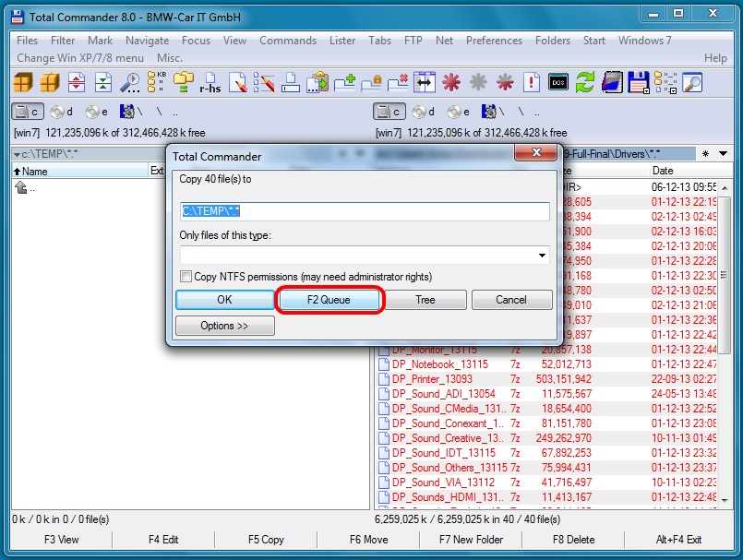The height and width of the screenshot is (560, 743).
Task: Select the DP_Sound_IDT_13115 file row
Action: 547,452
